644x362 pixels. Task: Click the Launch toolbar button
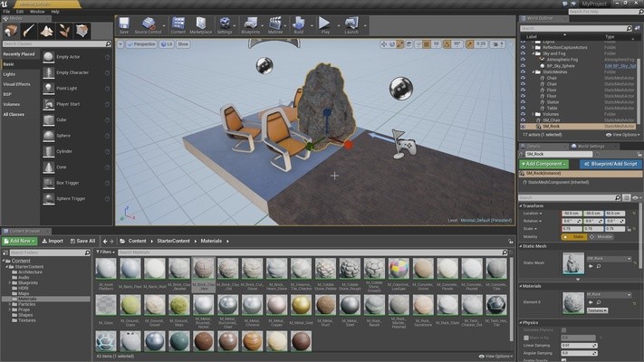[351, 24]
